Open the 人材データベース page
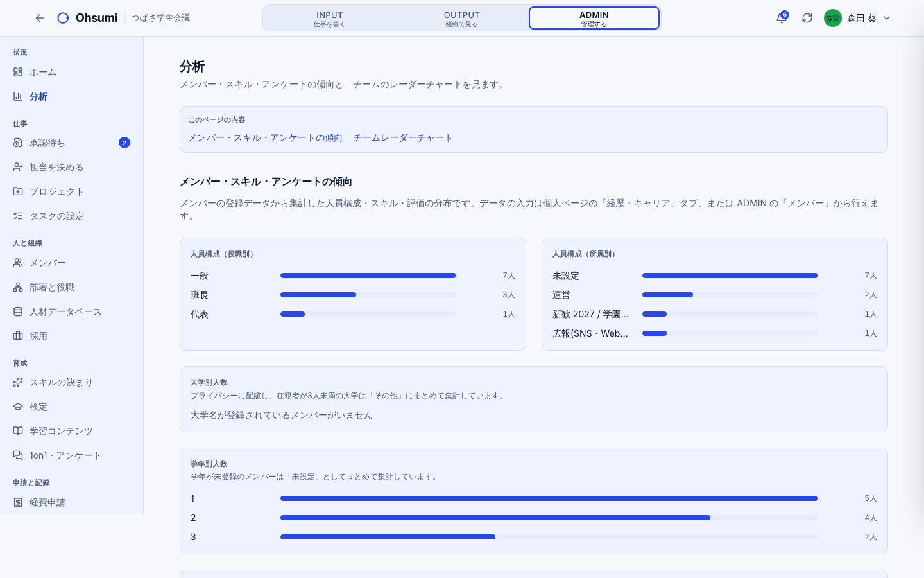The height and width of the screenshot is (578, 924). (72, 311)
